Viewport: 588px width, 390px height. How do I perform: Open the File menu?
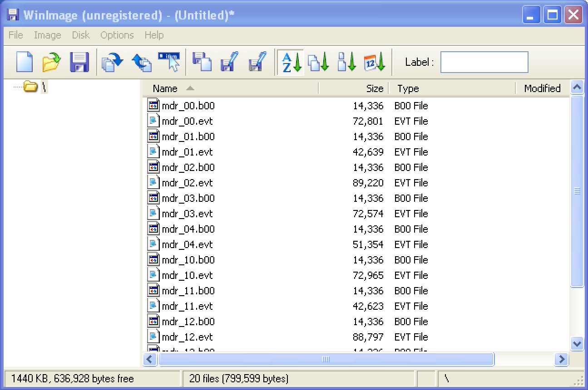(16, 35)
